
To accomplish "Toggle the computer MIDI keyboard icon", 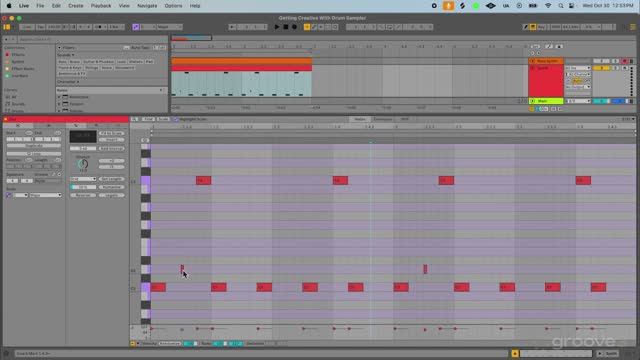I will tap(533, 27).
